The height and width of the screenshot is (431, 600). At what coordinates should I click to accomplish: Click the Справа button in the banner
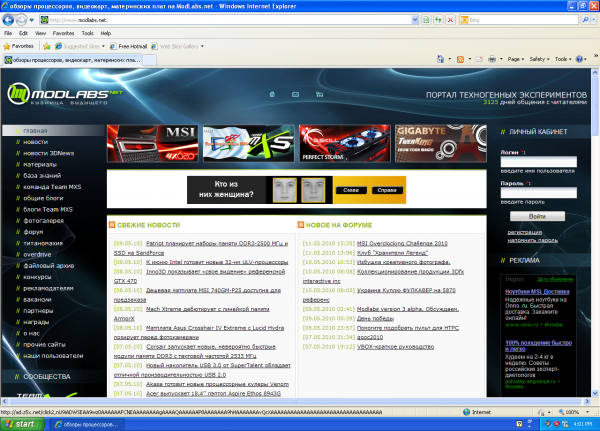(387, 190)
